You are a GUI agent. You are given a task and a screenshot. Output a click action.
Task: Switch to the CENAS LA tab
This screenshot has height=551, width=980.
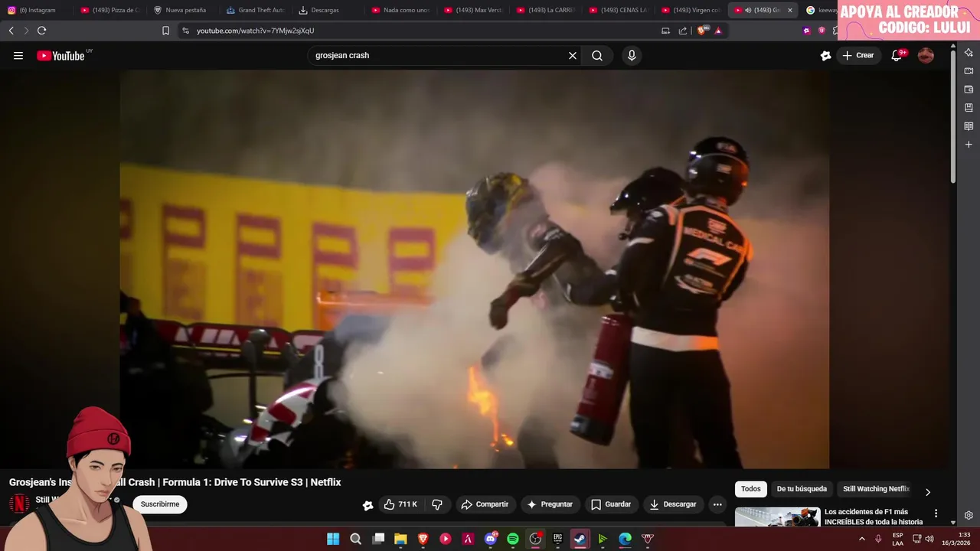[619, 10]
